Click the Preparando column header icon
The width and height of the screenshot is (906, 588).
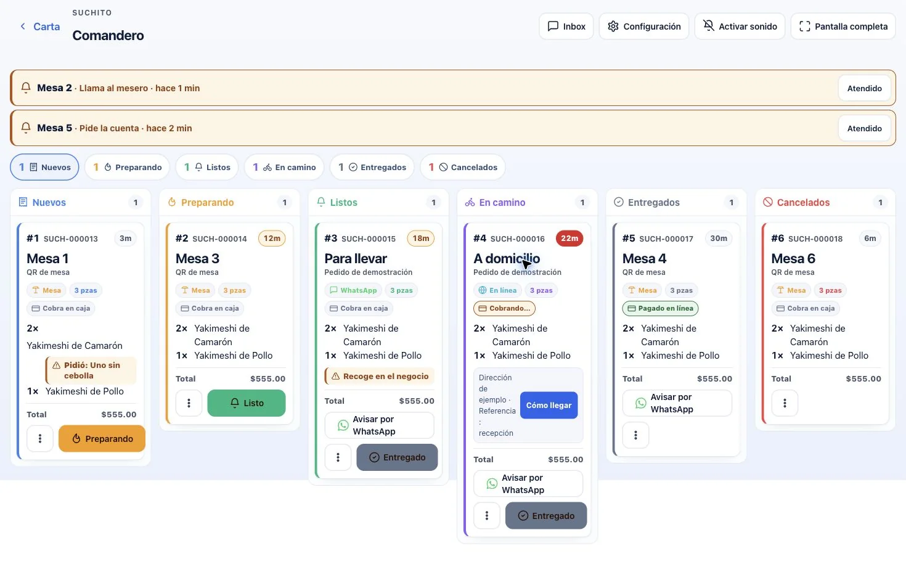coord(172,202)
